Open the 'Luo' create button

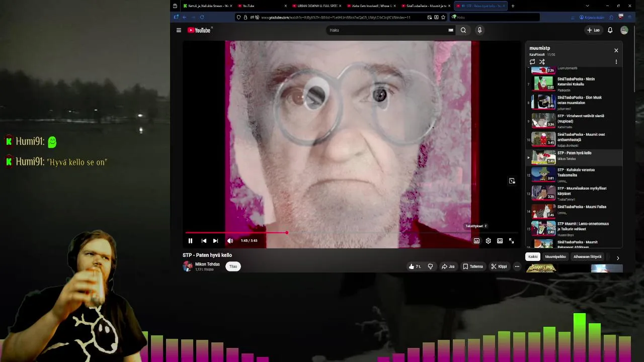tap(593, 30)
